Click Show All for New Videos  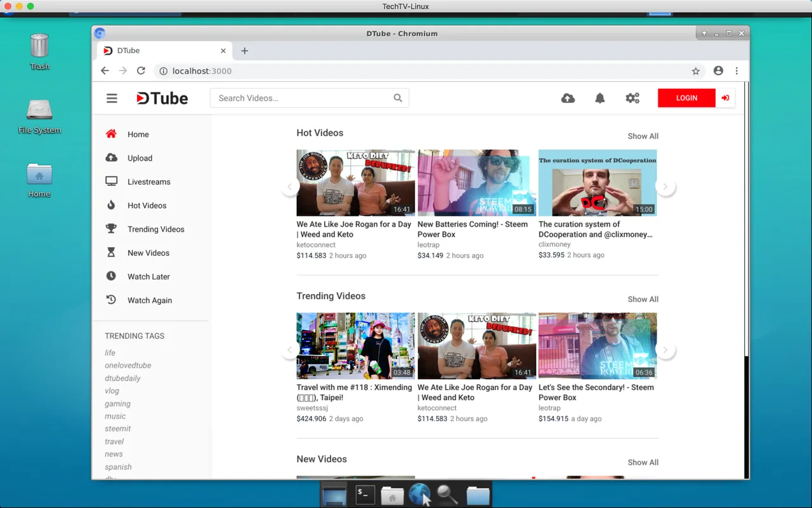(x=643, y=462)
